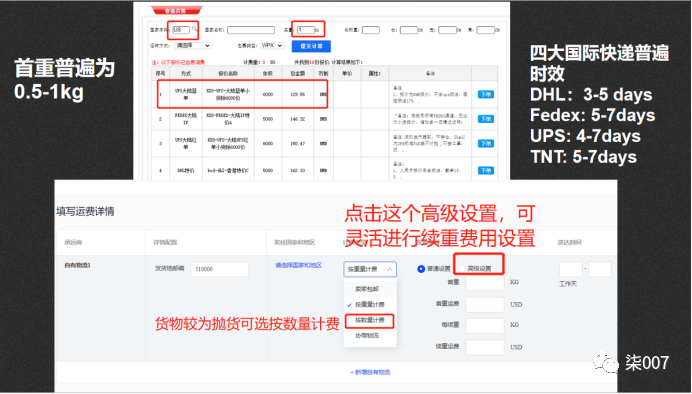Click the 首重 KG input field
The height and width of the screenshot is (394, 692).
point(485,282)
